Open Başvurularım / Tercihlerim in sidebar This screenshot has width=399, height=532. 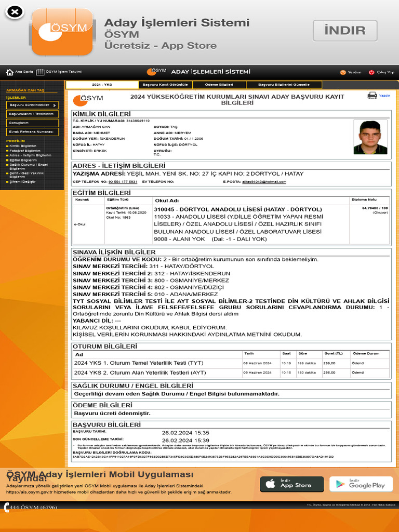(x=32, y=114)
